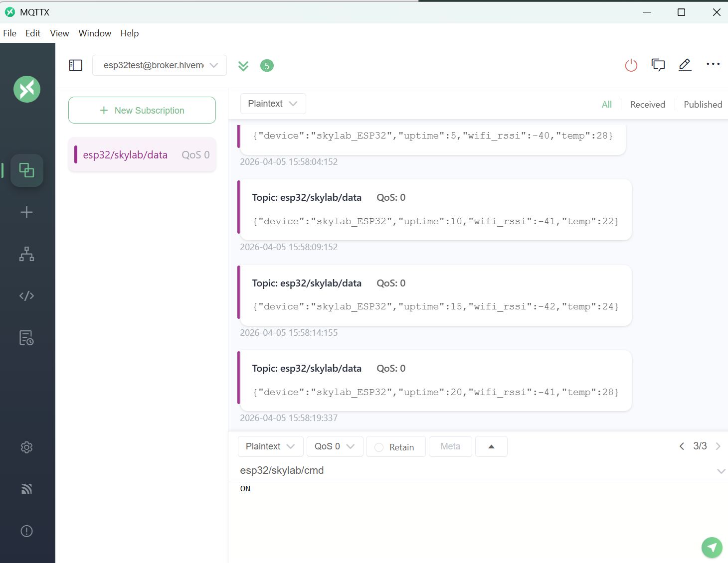Screen dimensions: 728x563
Task: Click timestamp 2026-04-05 15:58:09:152
Action: [289, 247]
